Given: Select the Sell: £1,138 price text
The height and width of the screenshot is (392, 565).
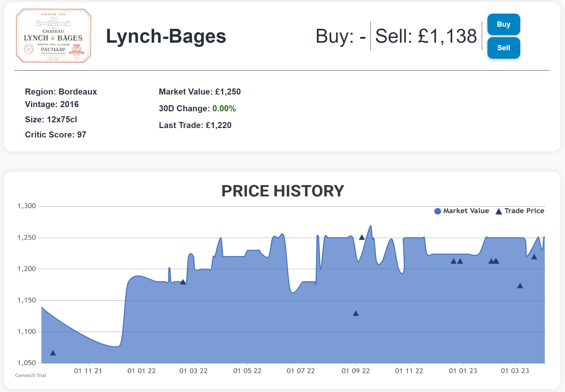Looking at the screenshot, I should [426, 36].
